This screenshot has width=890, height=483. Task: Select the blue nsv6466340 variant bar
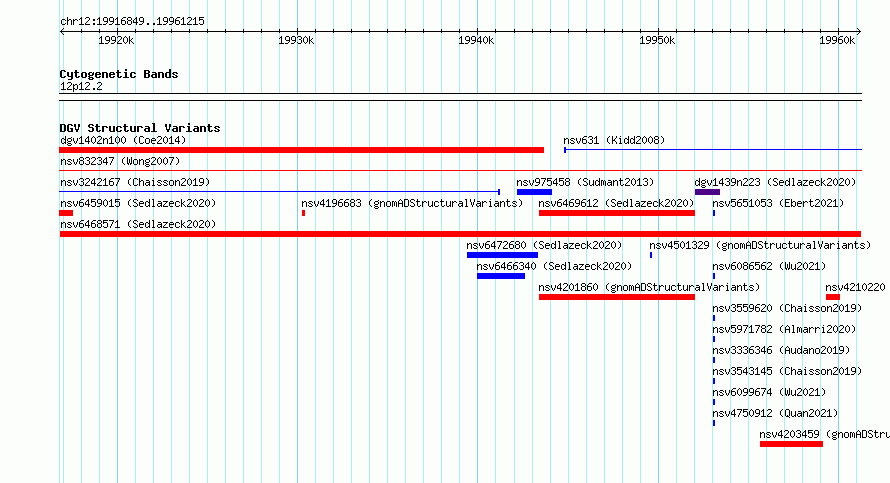pyautogui.click(x=501, y=276)
